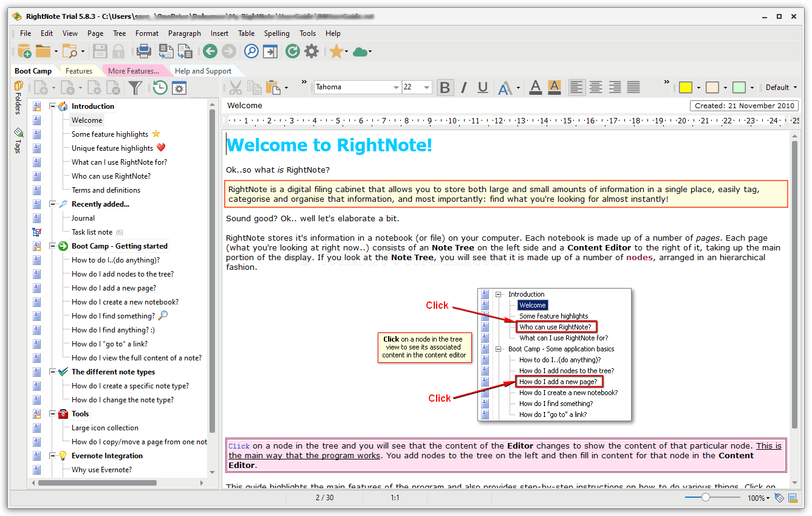Click the new notebook database icon
The image size is (812, 516).
24,51
